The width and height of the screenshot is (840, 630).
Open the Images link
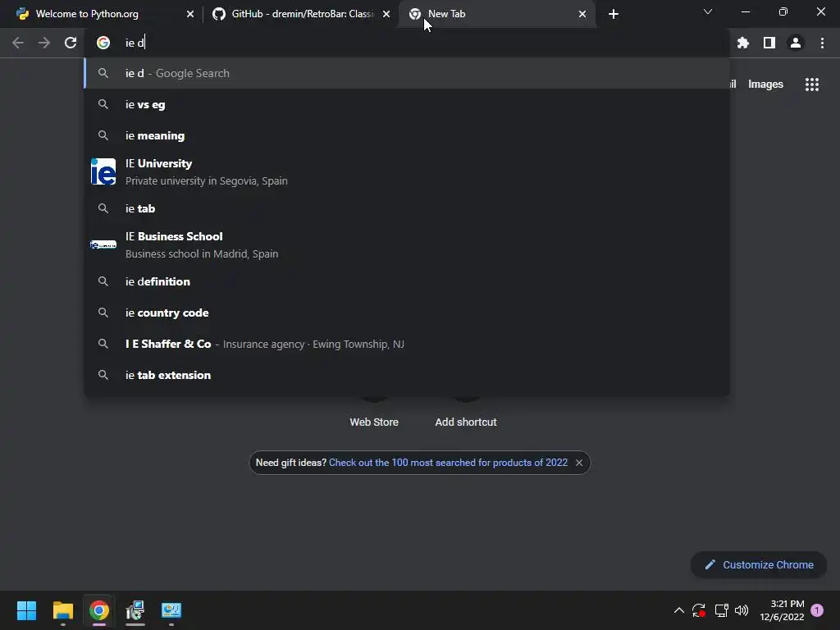(765, 84)
